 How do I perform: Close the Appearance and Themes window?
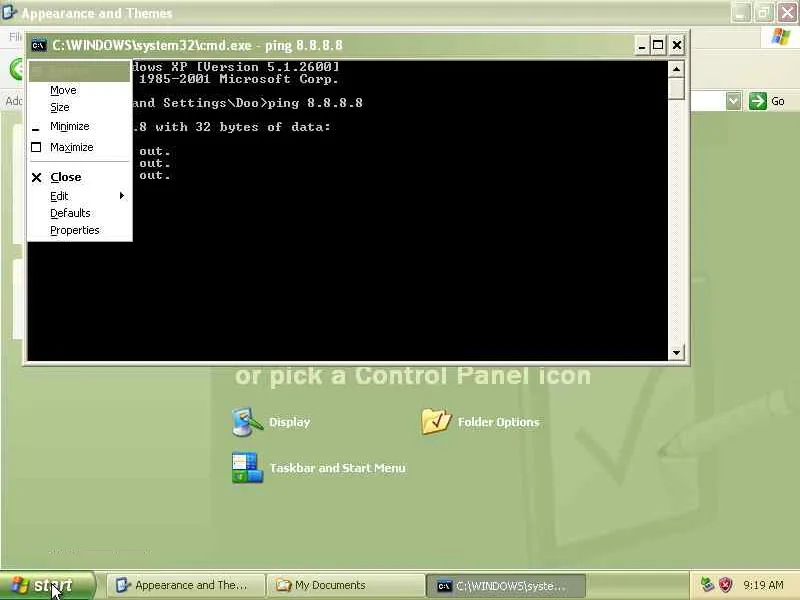787,12
